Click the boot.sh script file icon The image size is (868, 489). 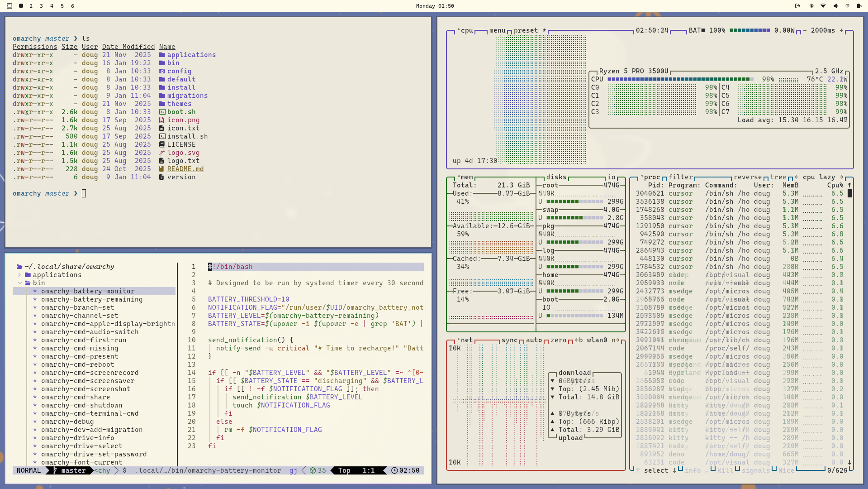pyautogui.click(x=162, y=112)
